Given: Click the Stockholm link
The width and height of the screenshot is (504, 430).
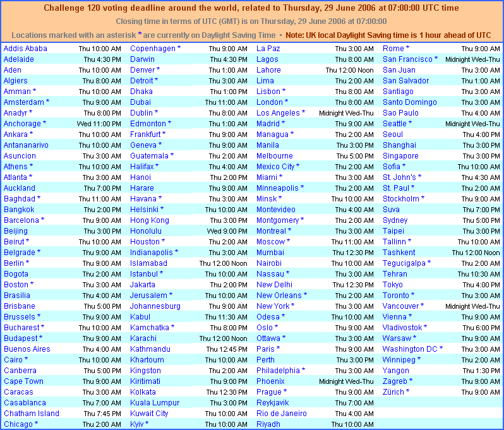Looking at the screenshot, I should click(x=401, y=199).
